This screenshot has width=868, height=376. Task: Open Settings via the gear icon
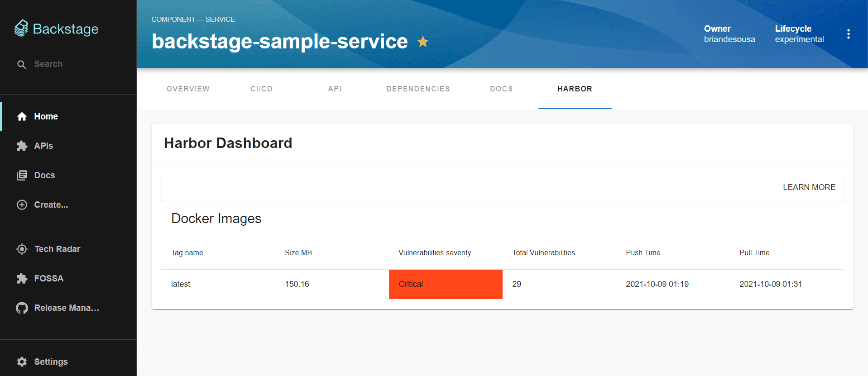(x=22, y=362)
